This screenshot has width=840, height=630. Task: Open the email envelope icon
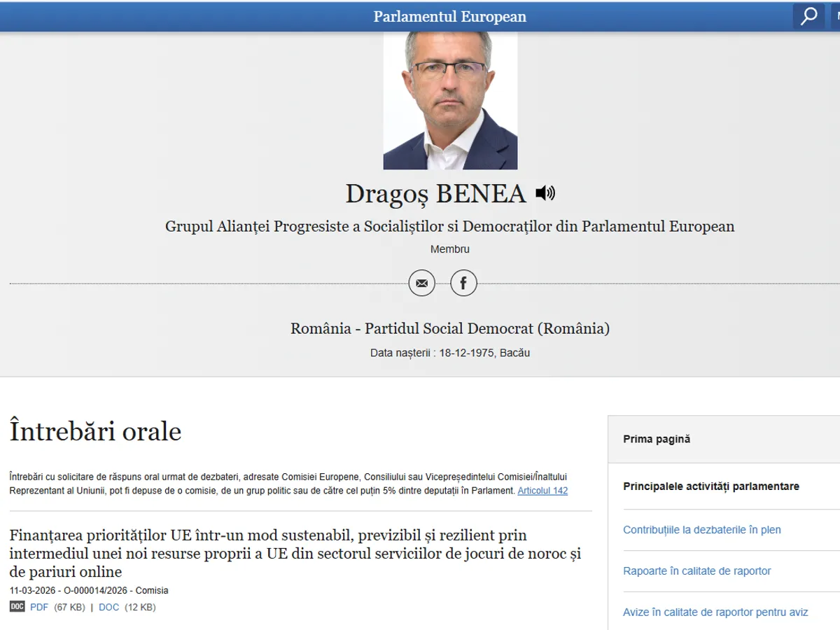click(x=421, y=283)
